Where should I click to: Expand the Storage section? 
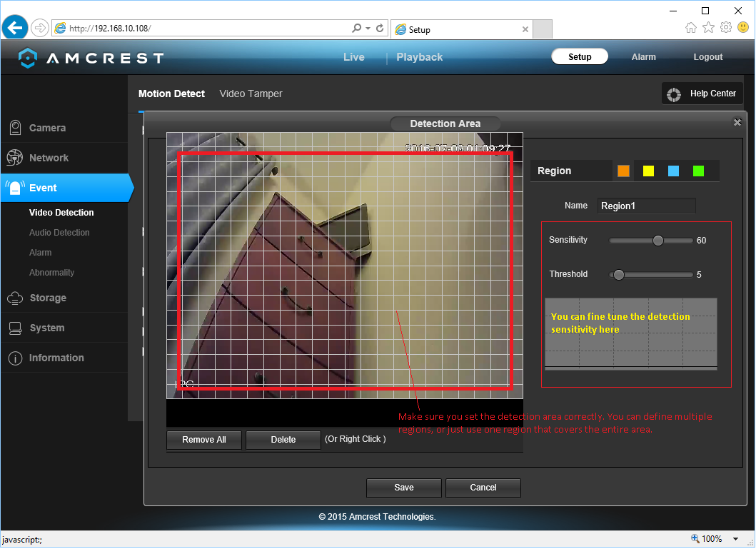click(x=47, y=298)
